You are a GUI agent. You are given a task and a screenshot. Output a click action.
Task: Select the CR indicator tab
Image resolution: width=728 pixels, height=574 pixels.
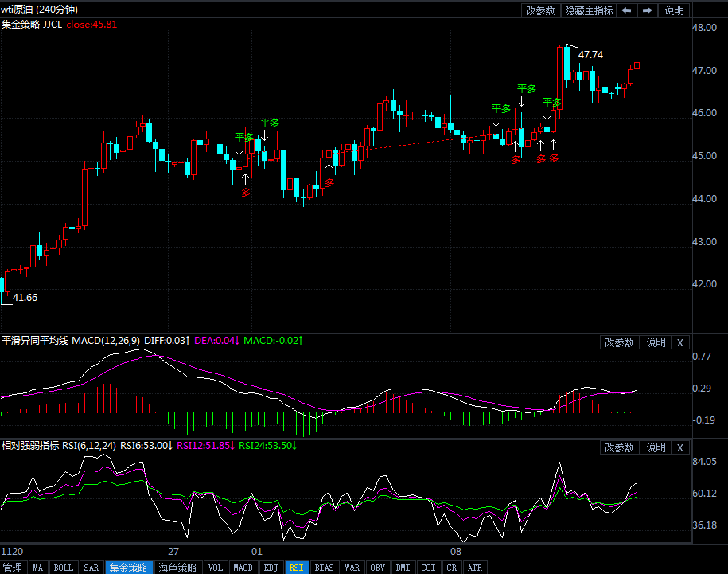452,568
